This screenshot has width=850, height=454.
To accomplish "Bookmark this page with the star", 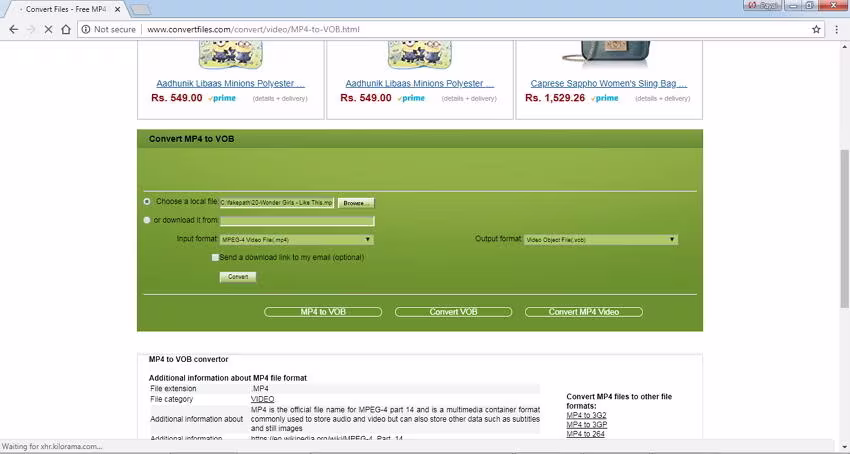I will tap(816, 29).
